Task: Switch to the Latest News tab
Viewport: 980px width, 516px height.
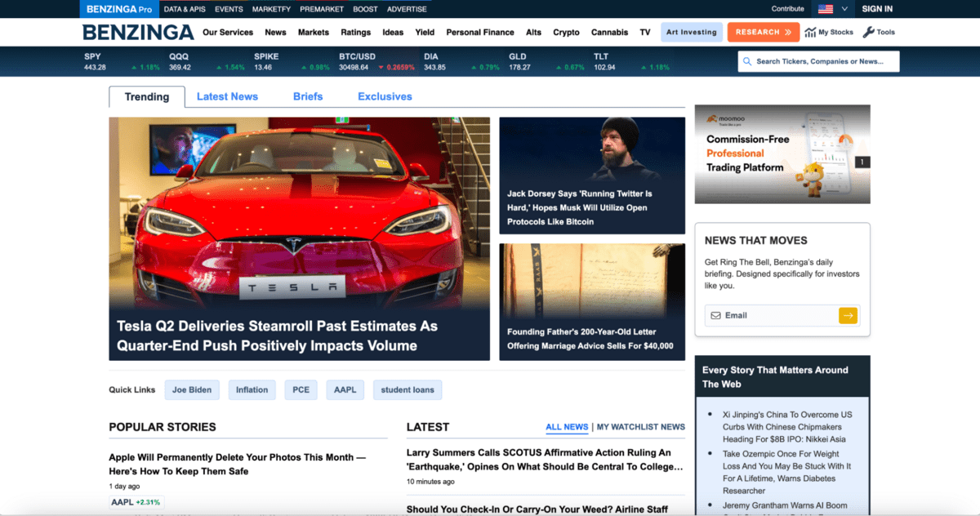Action: coord(227,96)
